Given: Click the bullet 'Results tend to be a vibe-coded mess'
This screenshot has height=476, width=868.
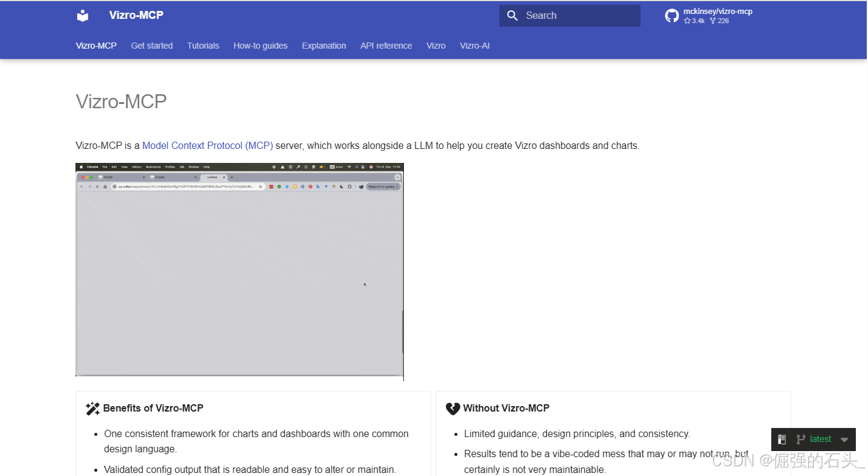Looking at the screenshot, I should pos(606,461).
